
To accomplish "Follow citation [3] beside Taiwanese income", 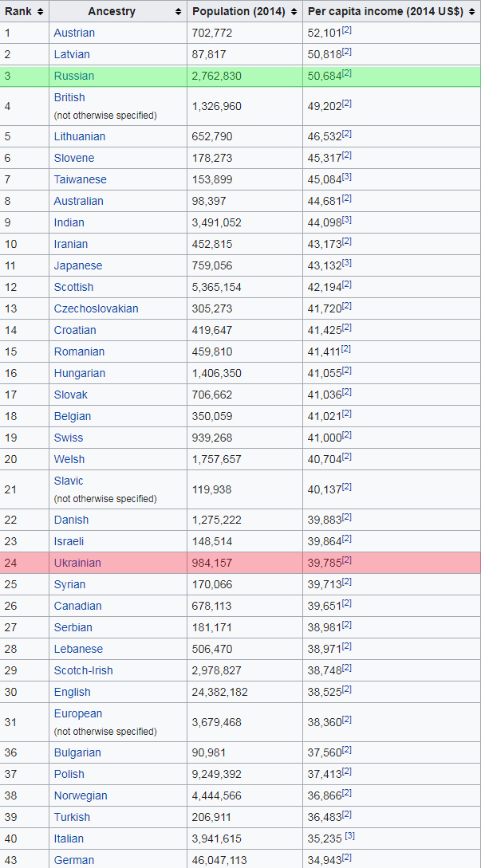I will 347,177.
